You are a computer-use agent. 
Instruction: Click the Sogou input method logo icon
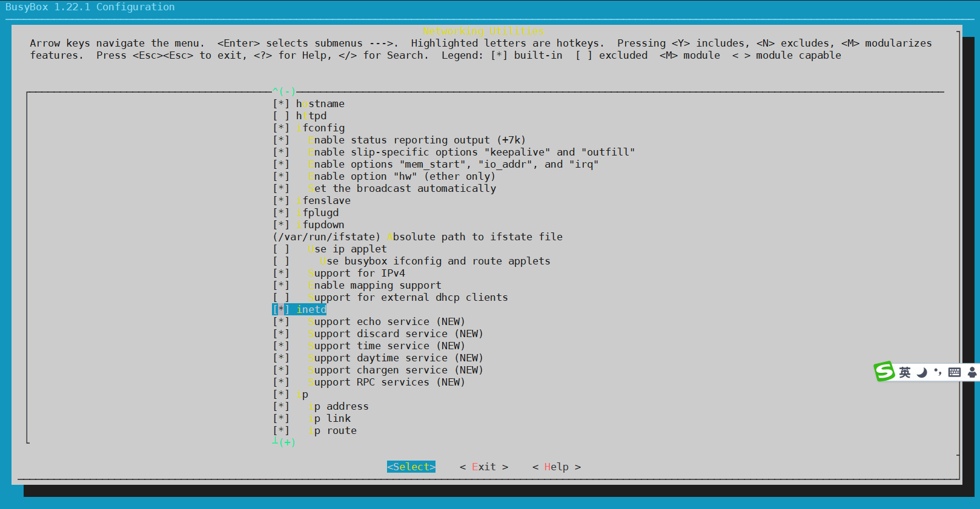coord(884,371)
